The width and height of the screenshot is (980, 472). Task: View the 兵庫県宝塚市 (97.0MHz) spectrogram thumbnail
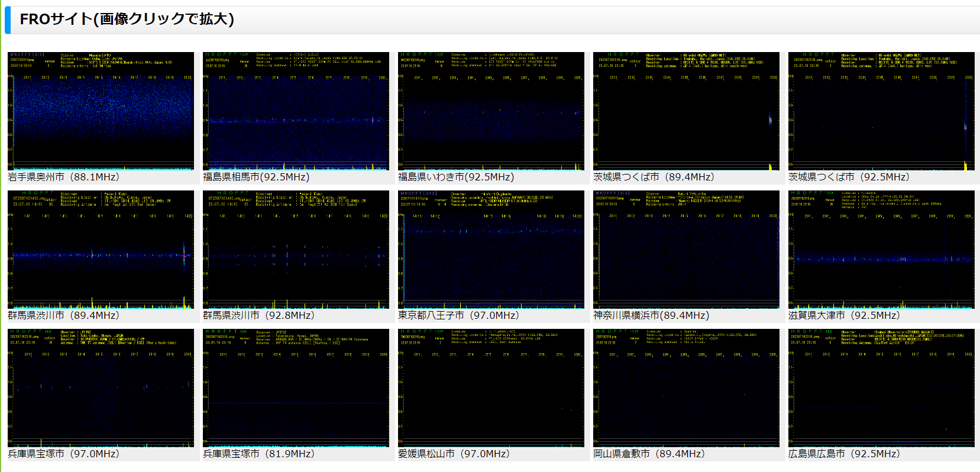(101, 388)
